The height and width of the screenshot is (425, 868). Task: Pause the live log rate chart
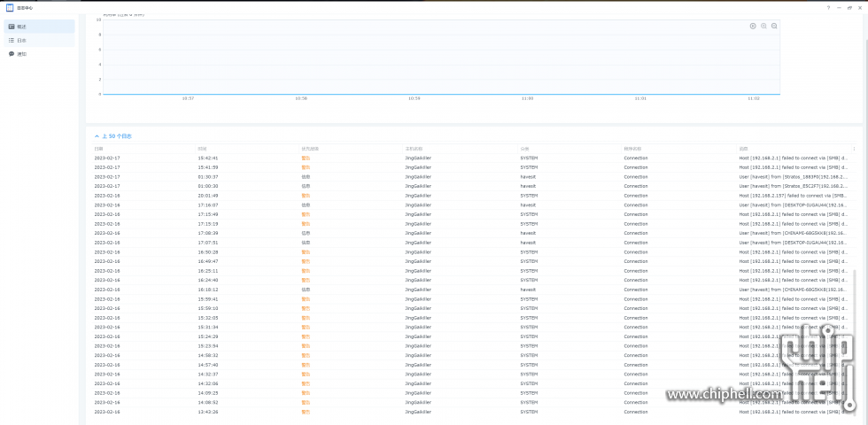[x=753, y=26]
